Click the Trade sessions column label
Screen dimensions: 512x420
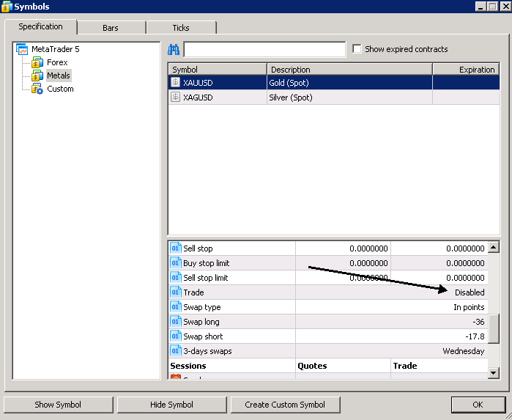pyautogui.click(x=405, y=366)
